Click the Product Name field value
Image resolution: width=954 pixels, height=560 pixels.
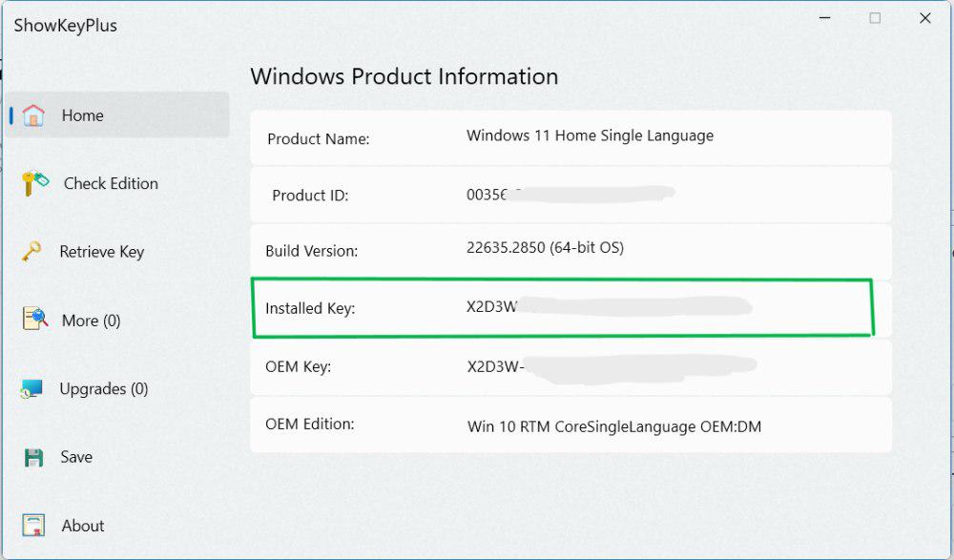pyautogui.click(x=589, y=135)
